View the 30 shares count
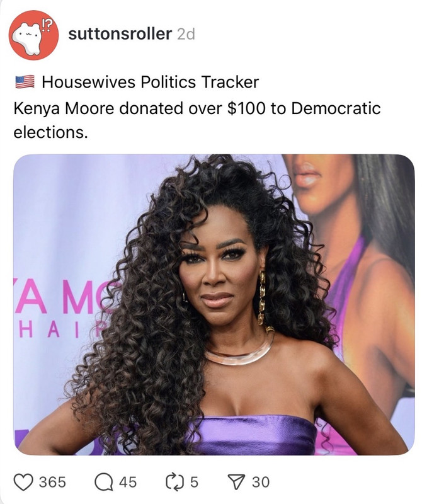The image size is (422, 504). pyautogui.click(x=261, y=482)
